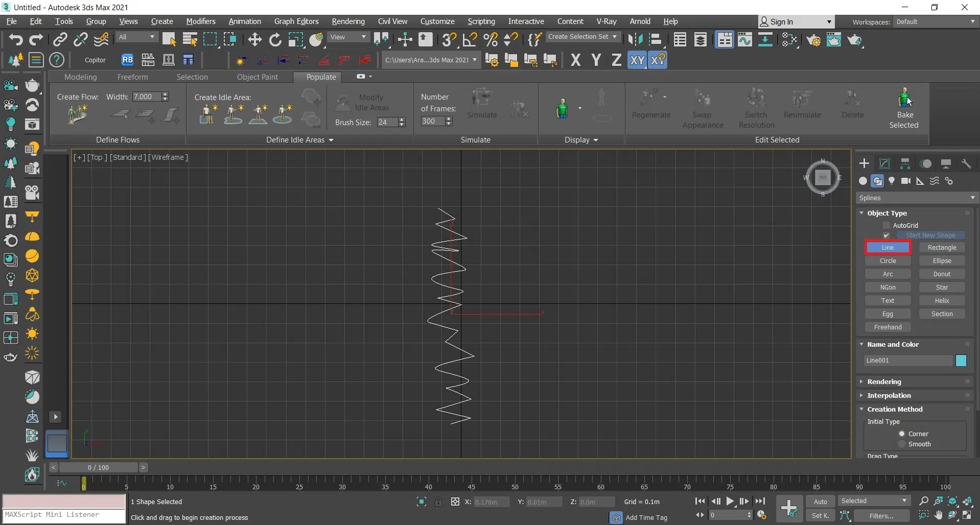Image resolution: width=980 pixels, height=525 pixels.
Task: Open the Modify panel tab icon
Action: [x=884, y=164]
